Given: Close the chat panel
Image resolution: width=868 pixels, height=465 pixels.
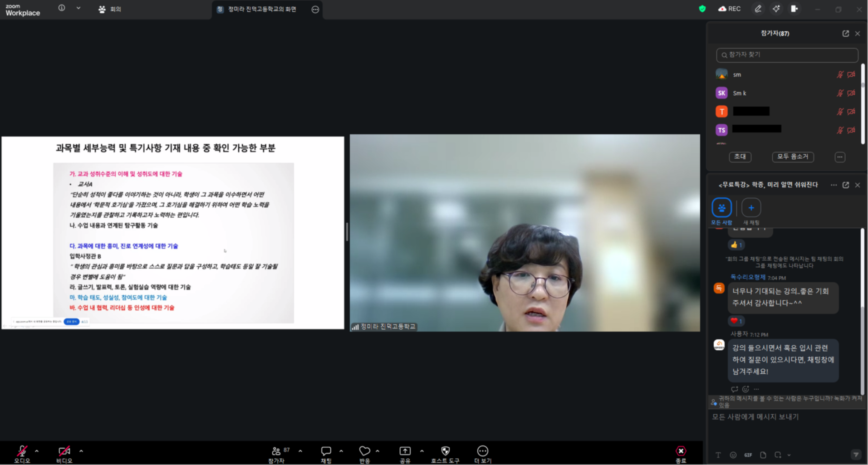Looking at the screenshot, I should point(858,185).
